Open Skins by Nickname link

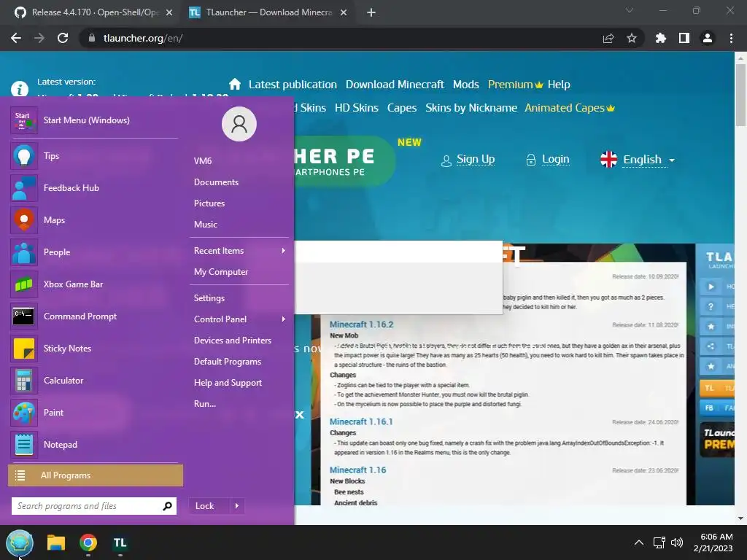[471, 108]
